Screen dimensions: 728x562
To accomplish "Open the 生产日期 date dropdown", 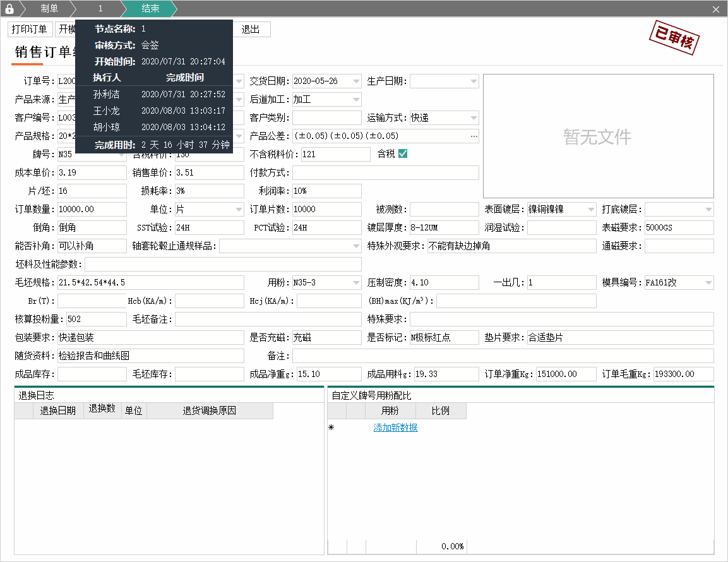I will [474, 81].
